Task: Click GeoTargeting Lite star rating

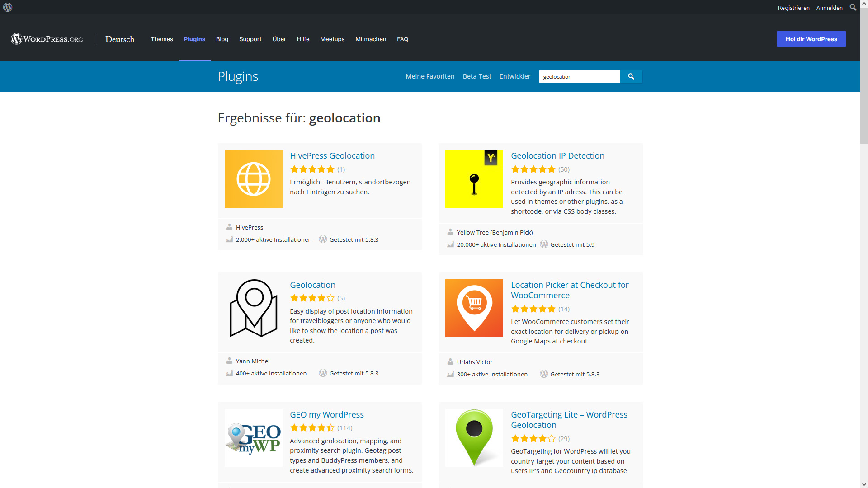Action: [533, 439]
